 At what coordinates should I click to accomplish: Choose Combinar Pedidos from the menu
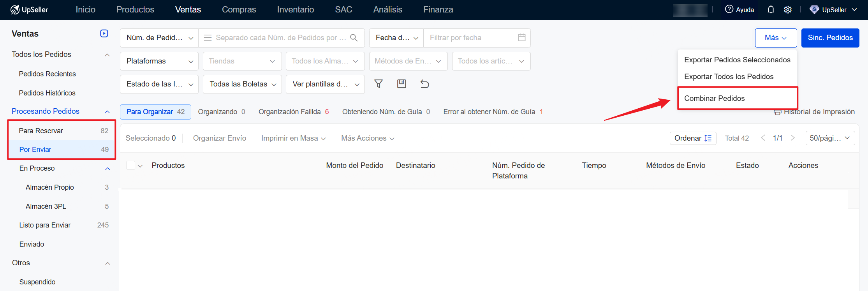click(x=737, y=98)
